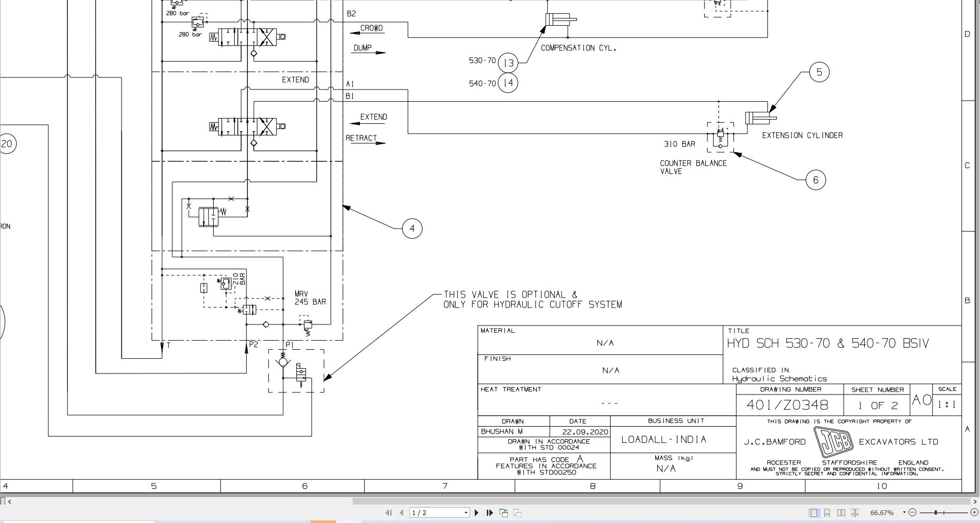The image size is (980, 523).
Task: Jump to the last page
Action: (x=490, y=512)
